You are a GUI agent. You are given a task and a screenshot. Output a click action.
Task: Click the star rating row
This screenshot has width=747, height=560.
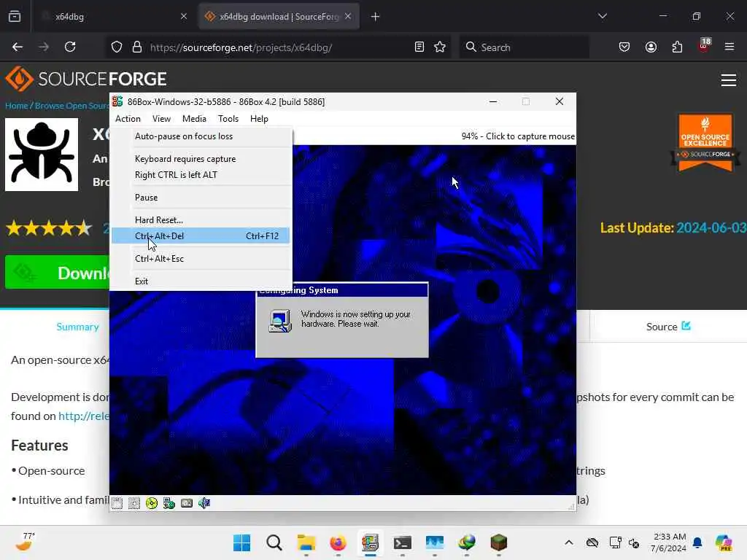tap(49, 228)
